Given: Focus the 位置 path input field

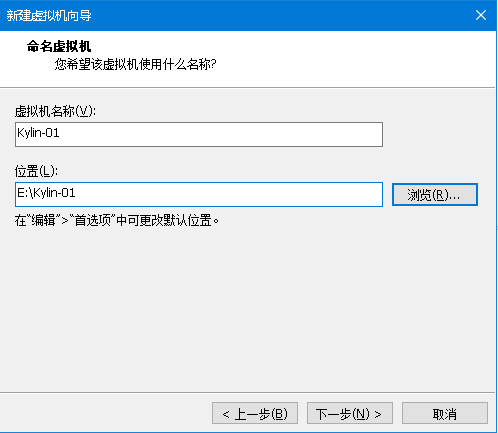Looking at the screenshot, I should point(199,194).
